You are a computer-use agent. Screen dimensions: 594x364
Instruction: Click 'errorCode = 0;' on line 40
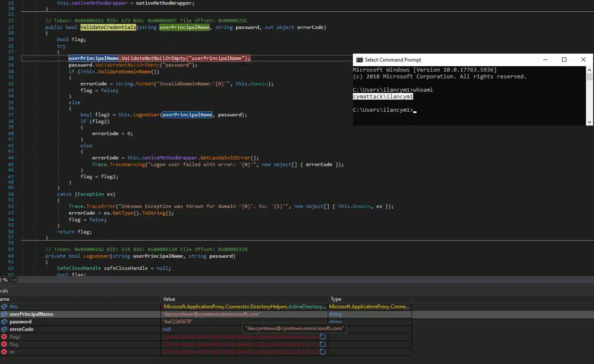112,133
